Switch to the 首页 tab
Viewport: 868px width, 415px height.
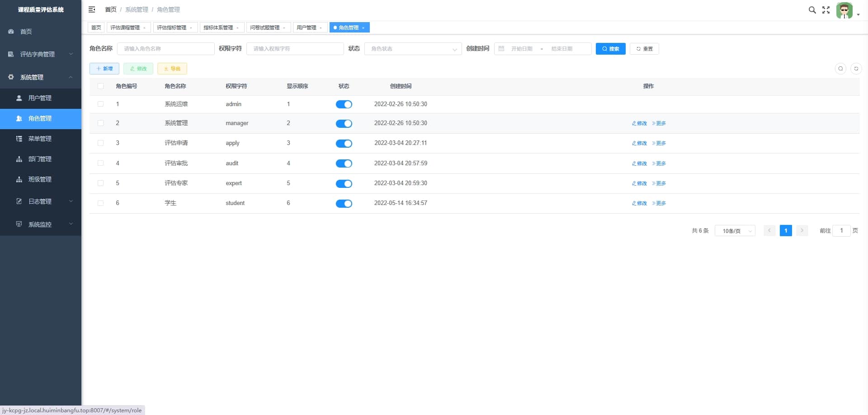(96, 28)
